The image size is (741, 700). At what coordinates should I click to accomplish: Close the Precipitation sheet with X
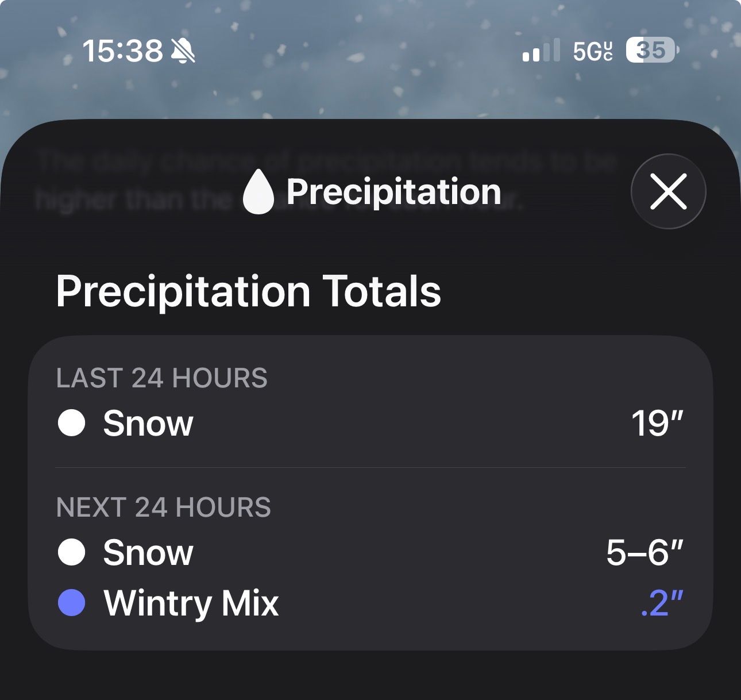click(x=668, y=191)
